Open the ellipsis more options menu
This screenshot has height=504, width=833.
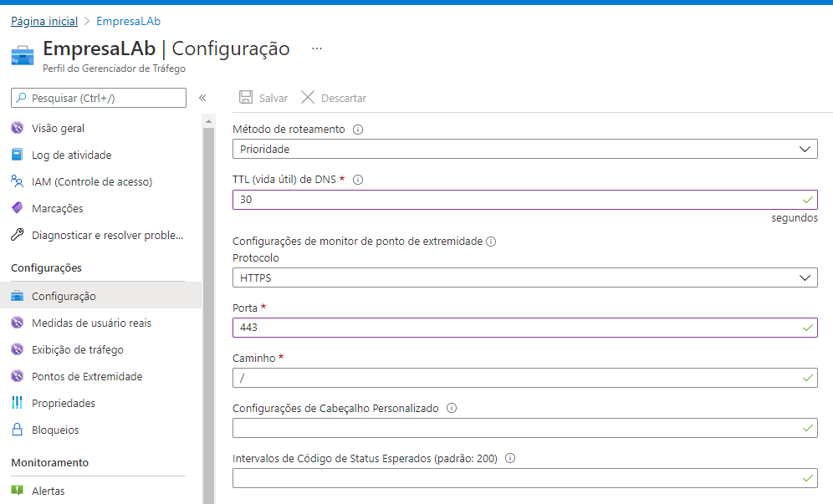click(x=317, y=48)
